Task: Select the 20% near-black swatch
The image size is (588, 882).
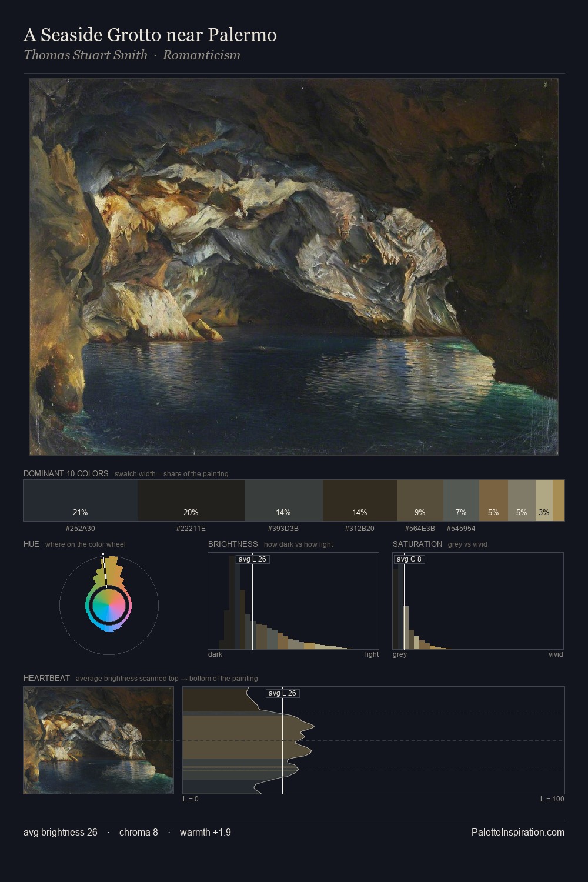Action: click(191, 500)
